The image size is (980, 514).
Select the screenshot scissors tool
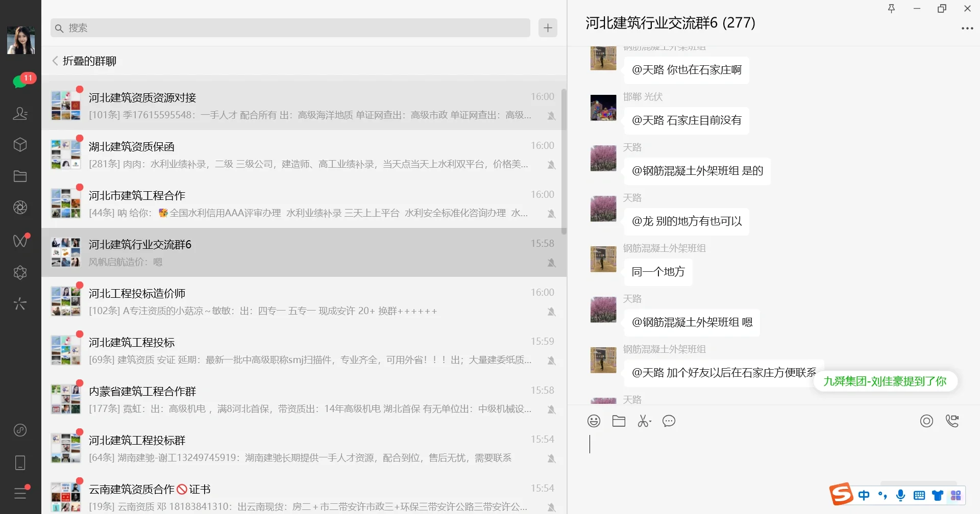tap(643, 421)
